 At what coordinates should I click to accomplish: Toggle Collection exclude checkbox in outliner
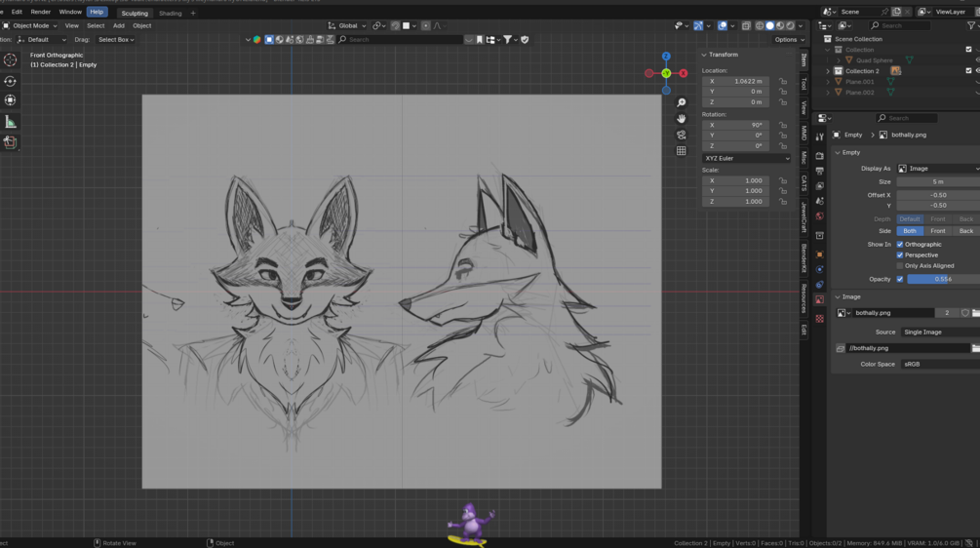click(x=968, y=50)
